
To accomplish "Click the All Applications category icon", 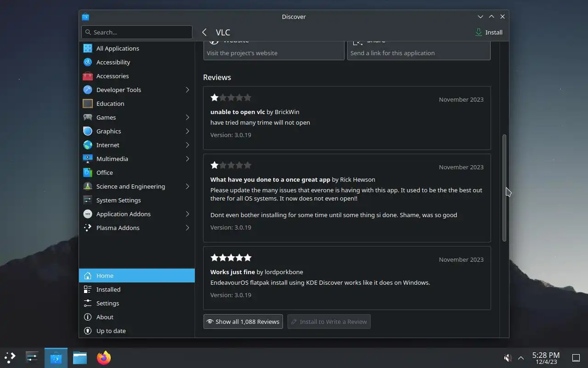I will [x=88, y=48].
